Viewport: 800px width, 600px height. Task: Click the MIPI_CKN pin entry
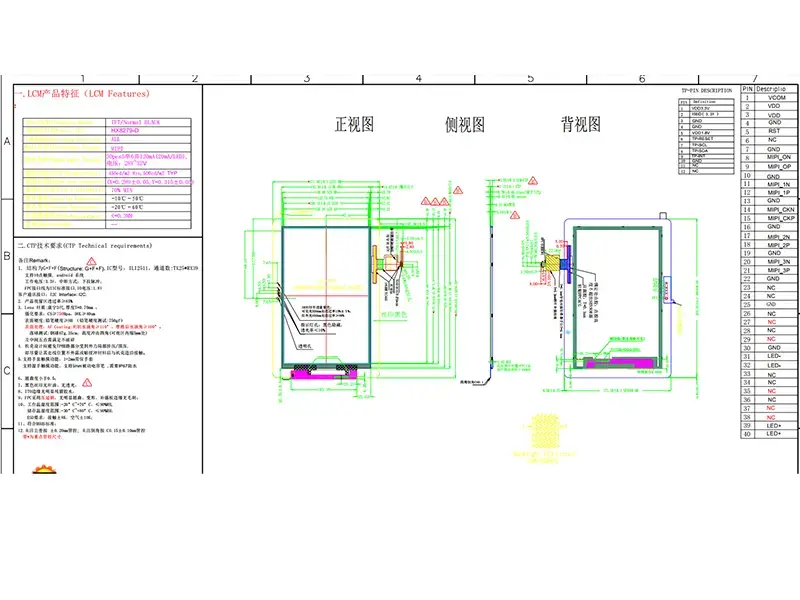click(779, 209)
